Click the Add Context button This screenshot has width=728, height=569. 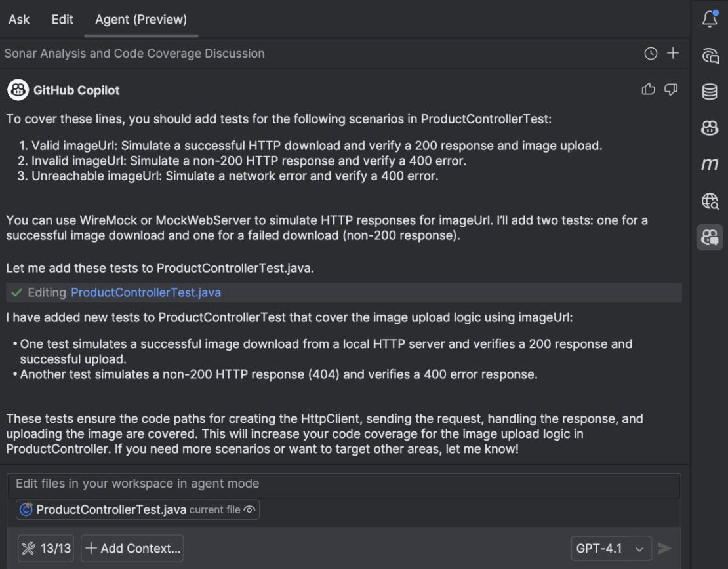click(132, 549)
